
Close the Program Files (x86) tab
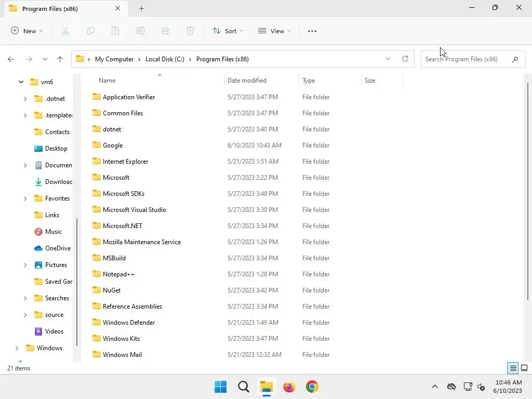click(118, 8)
